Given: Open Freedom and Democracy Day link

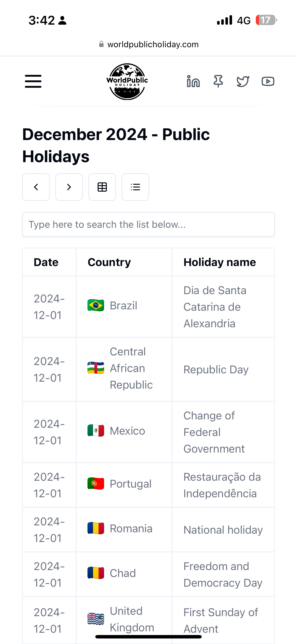Looking at the screenshot, I should pos(223,574).
